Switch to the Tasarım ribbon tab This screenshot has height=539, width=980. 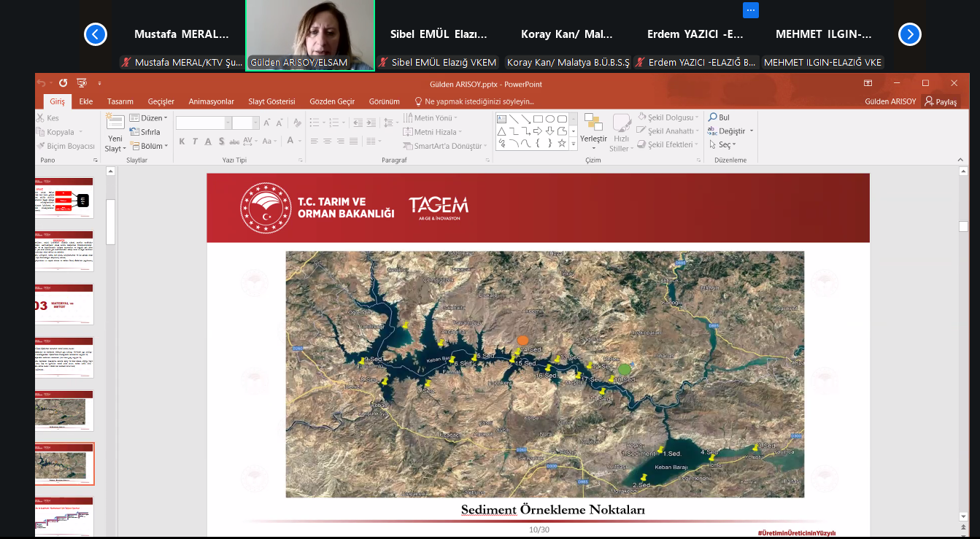click(120, 101)
